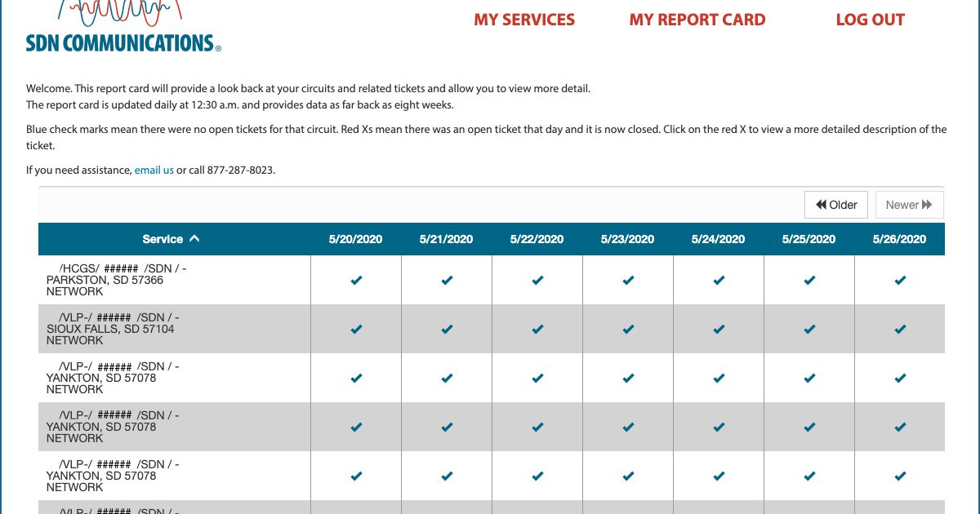The height and width of the screenshot is (514, 980).
Task: Click the sort arrow next to Service header
Action: point(194,238)
